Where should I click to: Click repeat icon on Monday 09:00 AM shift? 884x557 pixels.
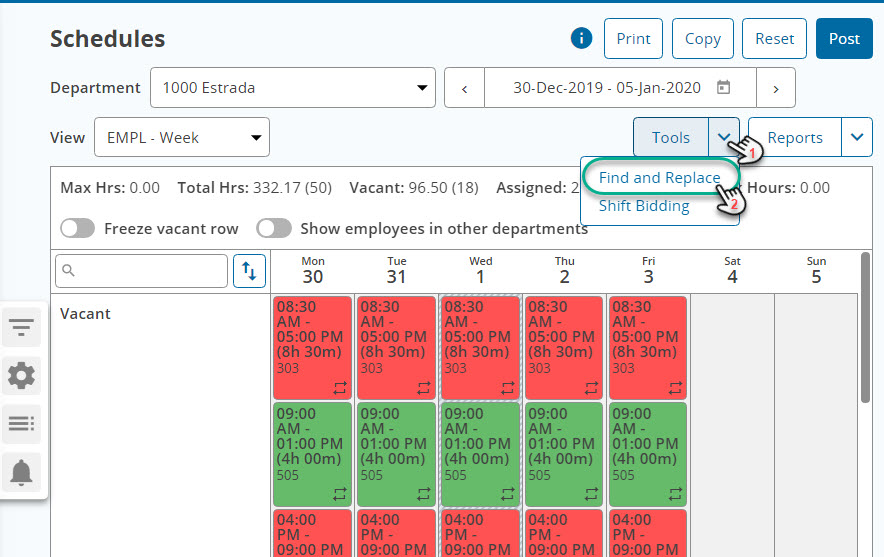point(340,494)
